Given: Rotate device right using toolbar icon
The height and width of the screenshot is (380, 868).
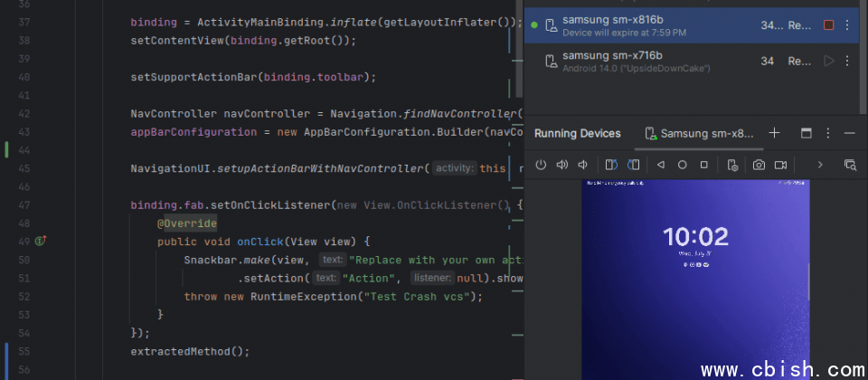Looking at the screenshot, I should click(x=634, y=165).
